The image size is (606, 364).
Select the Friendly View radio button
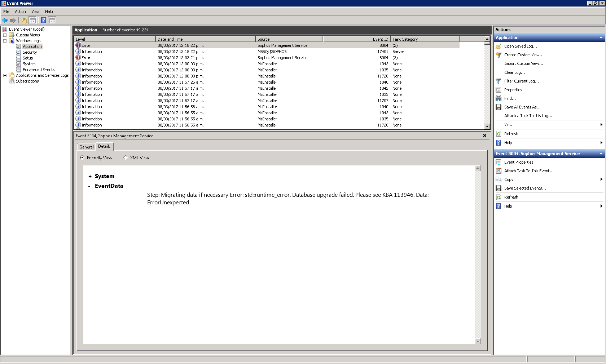[x=82, y=157]
